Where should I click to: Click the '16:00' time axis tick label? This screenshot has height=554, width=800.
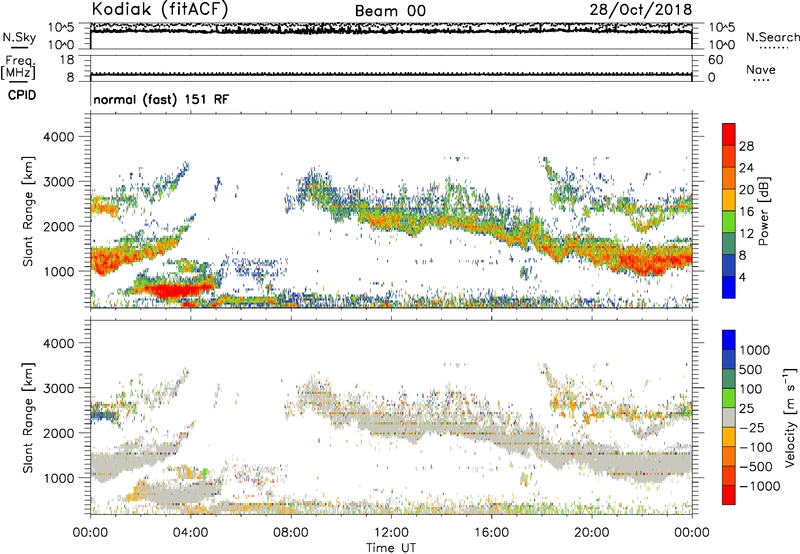(x=492, y=533)
